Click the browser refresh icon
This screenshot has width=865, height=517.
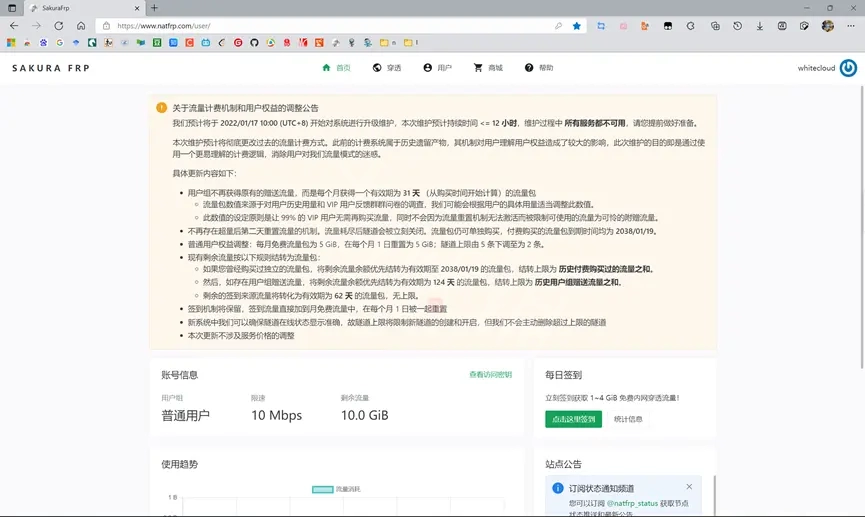point(58,26)
